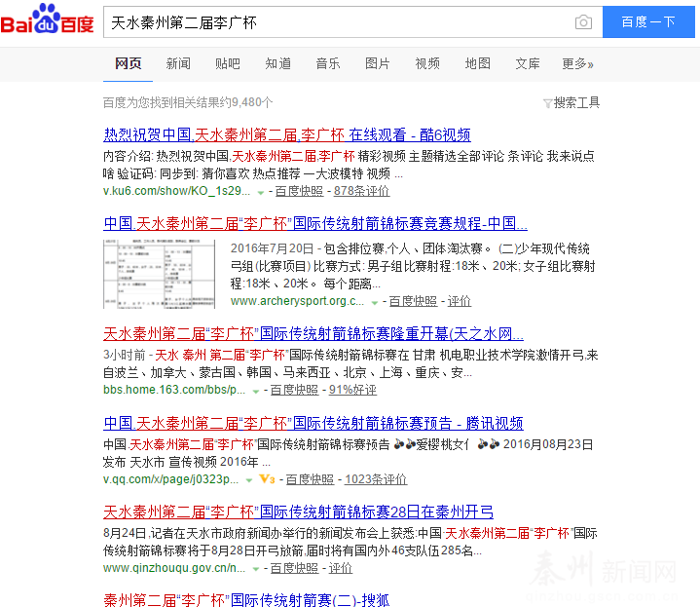This screenshot has height=607, width=700.
Task: Click 评价 link for archerysport.org result
Action: [460, 301]
